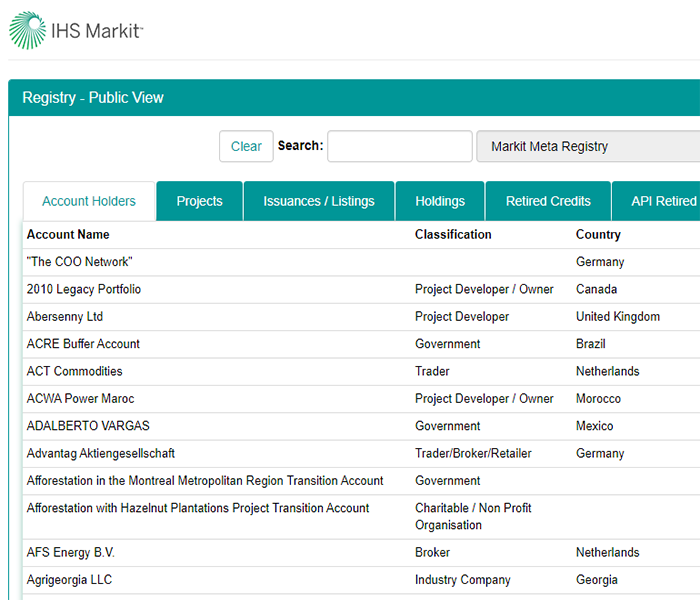Click Industry Company classification cell
The height and width of the screenshot is (600, 700).
tap(462, 579)
